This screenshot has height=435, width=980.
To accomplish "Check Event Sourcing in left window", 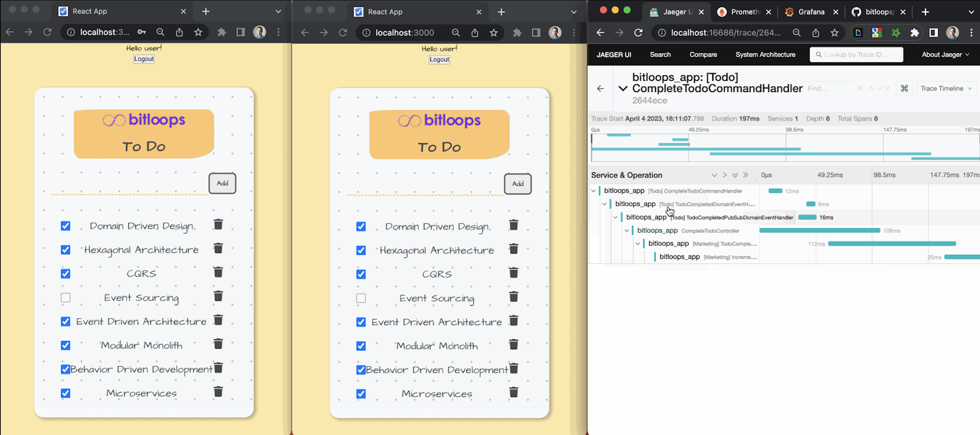I will coord(65,297).
